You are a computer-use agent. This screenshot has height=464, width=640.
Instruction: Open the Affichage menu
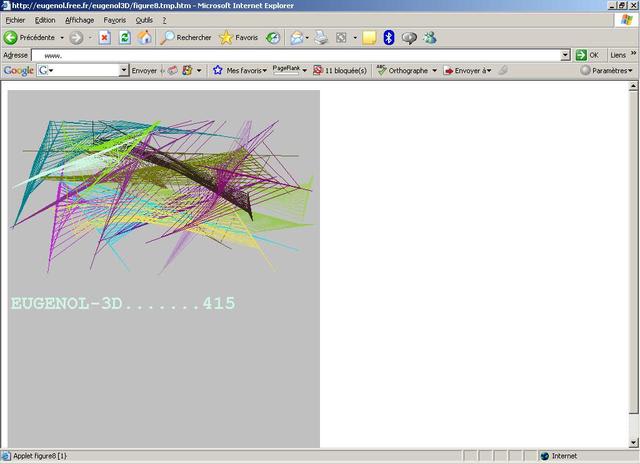click(79, 20)
